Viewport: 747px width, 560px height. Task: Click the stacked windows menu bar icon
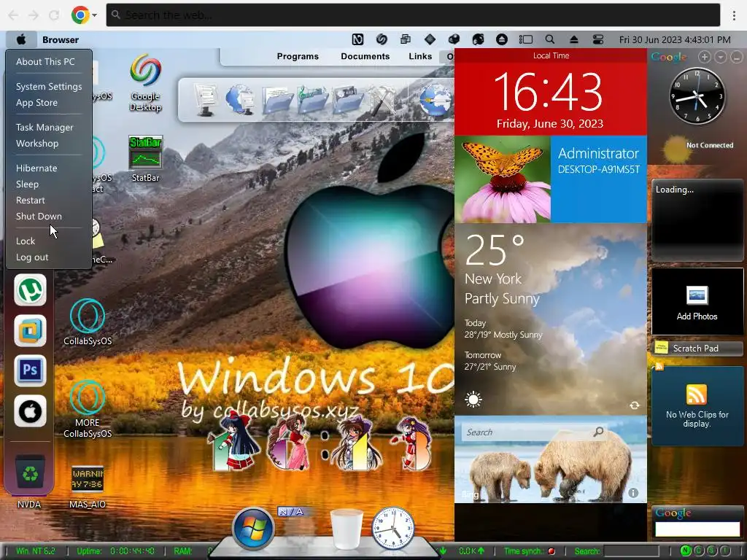click(x=406, y=39)
